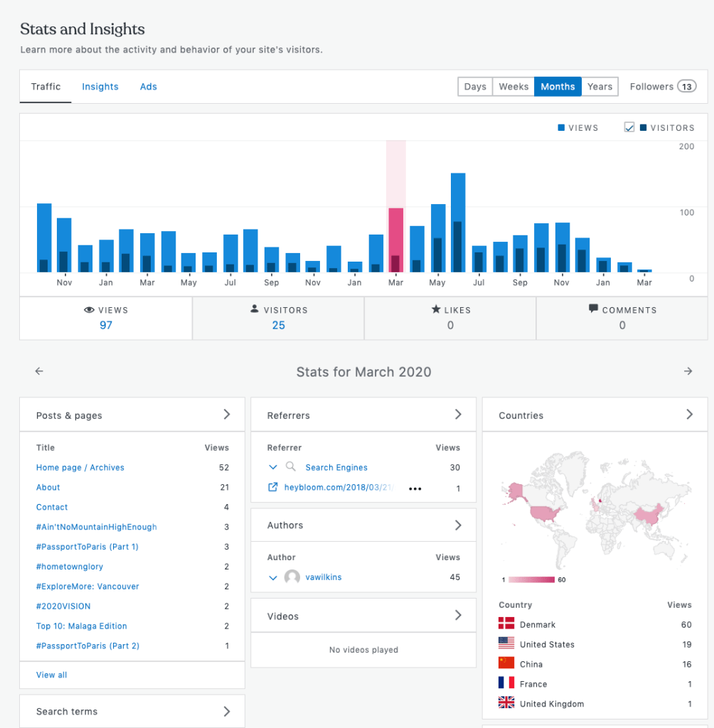Click the eye icon in Views stat

click(89, 310)
